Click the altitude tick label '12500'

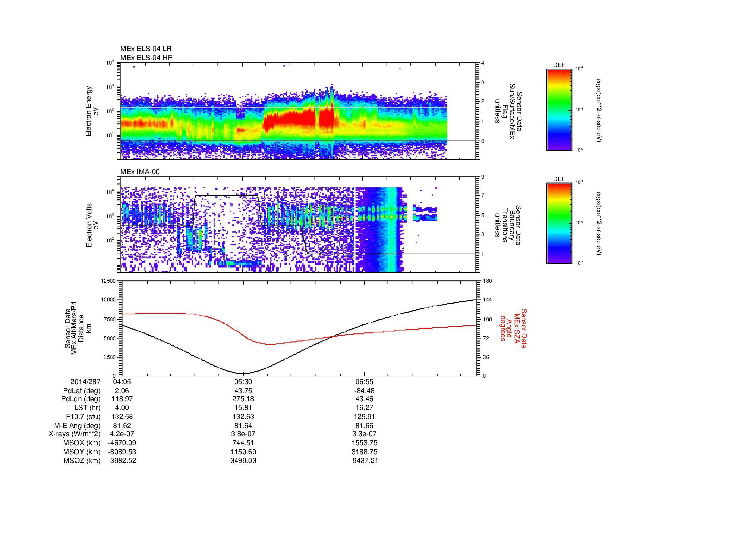pos(109,281)
